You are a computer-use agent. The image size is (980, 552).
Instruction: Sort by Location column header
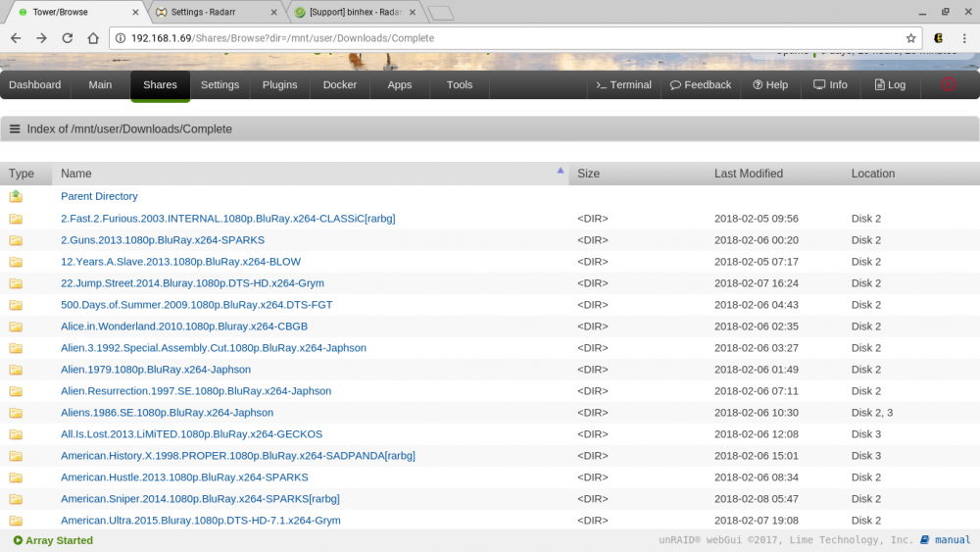point(872,174)
